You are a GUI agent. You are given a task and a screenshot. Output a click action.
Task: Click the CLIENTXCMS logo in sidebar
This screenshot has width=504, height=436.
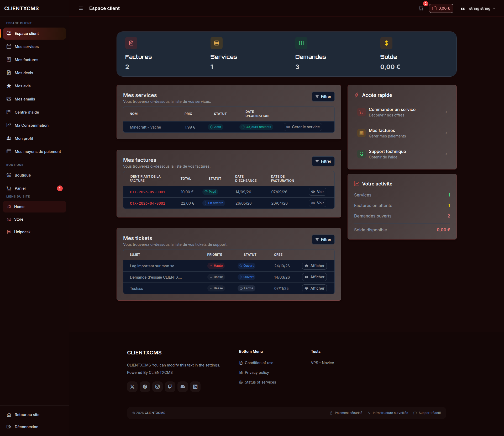[22, 8]
